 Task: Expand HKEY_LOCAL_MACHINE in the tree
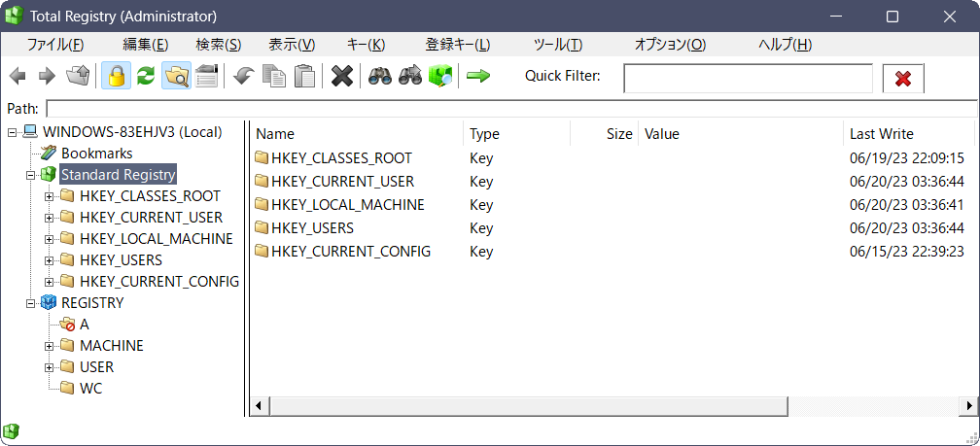(x=49, y=239)
